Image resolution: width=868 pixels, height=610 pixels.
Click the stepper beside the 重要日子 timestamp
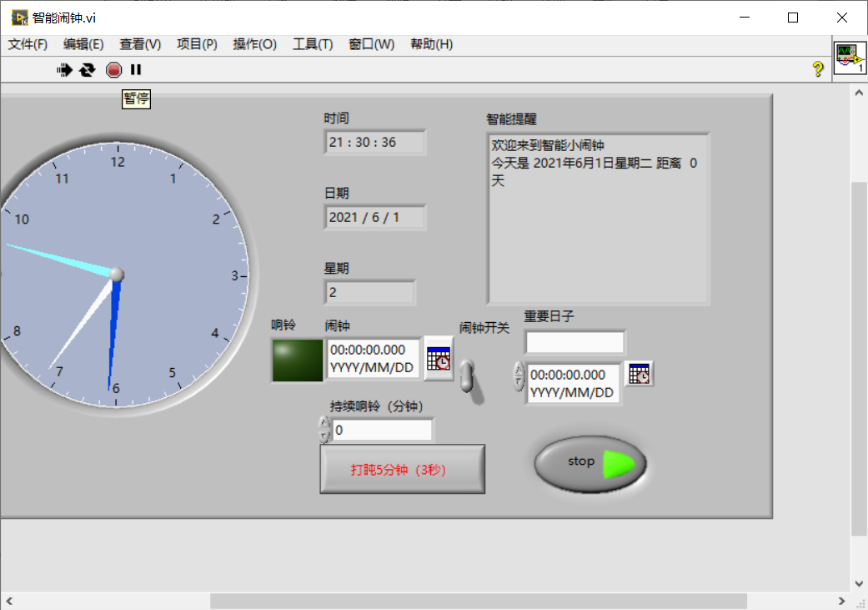[519, 376]
